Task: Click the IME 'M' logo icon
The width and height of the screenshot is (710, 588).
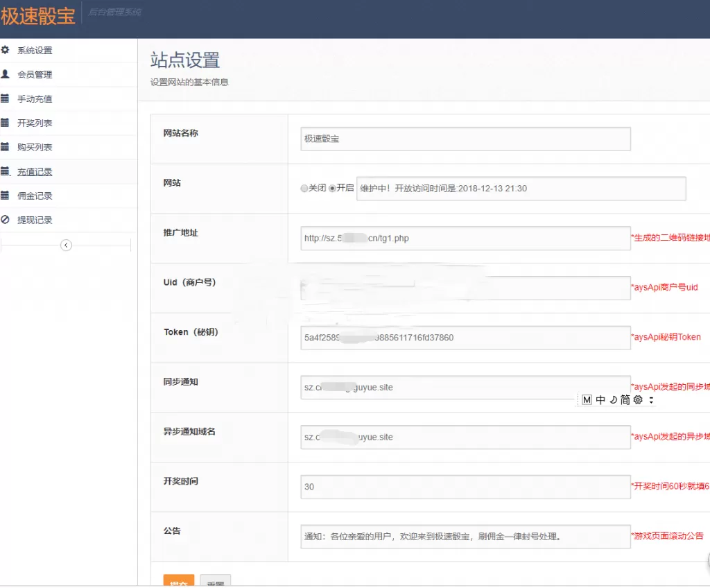Action: point(587,400)
